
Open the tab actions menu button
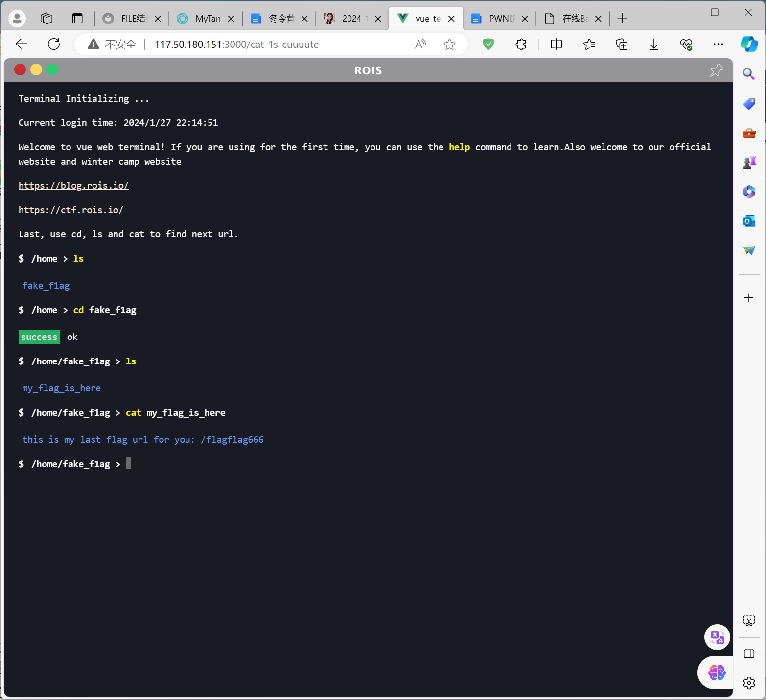click(77, 19)
